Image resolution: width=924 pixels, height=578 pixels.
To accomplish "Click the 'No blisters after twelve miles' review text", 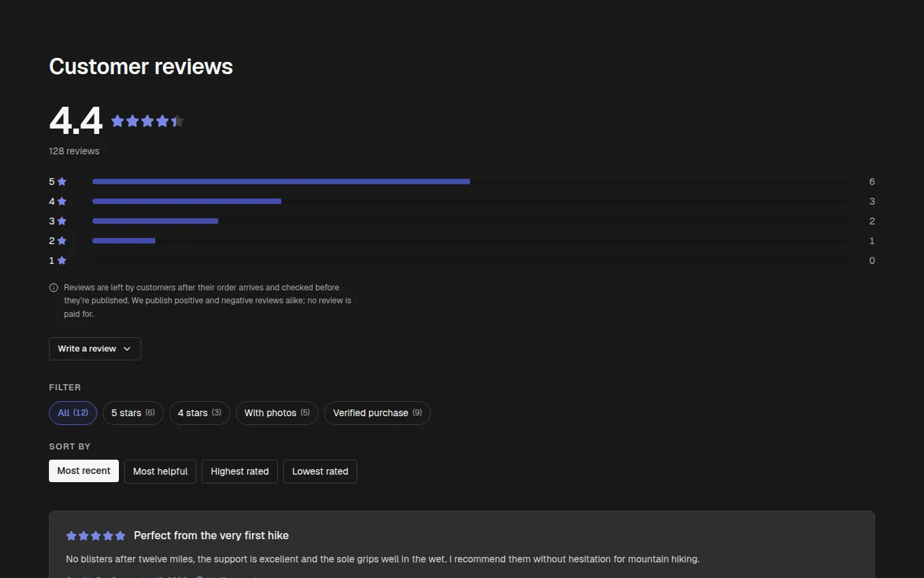I will tap(383, 559).
